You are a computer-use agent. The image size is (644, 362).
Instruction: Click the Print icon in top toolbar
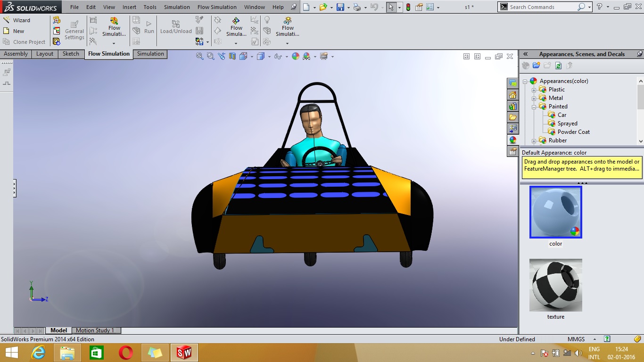tap(357, 7)
